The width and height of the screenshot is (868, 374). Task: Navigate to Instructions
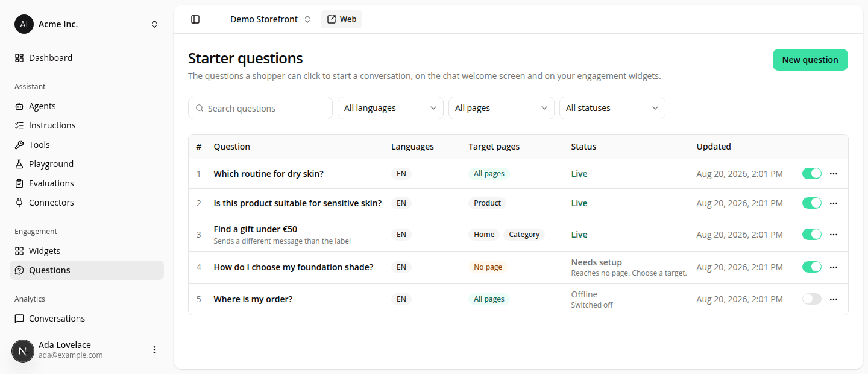(87, 125)
